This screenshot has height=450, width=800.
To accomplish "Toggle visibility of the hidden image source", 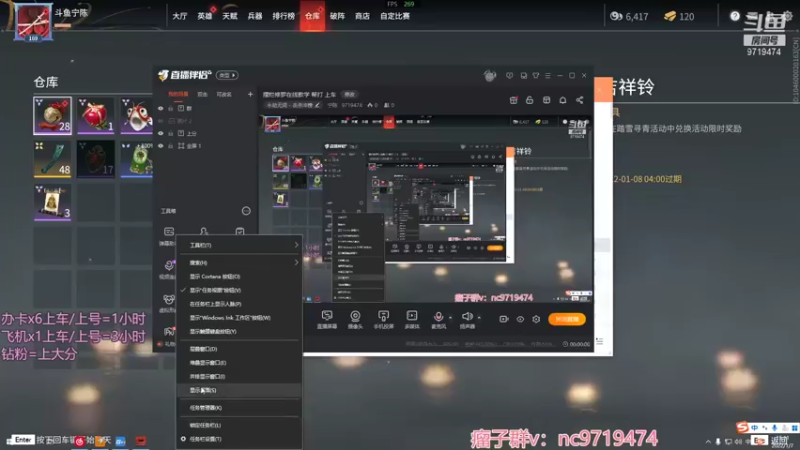I will click(x=161, y=121).
